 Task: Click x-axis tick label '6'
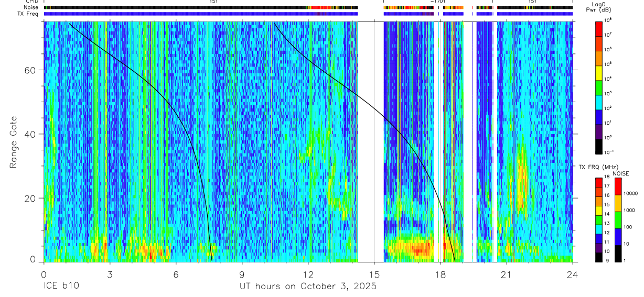(x=176, y=274)
